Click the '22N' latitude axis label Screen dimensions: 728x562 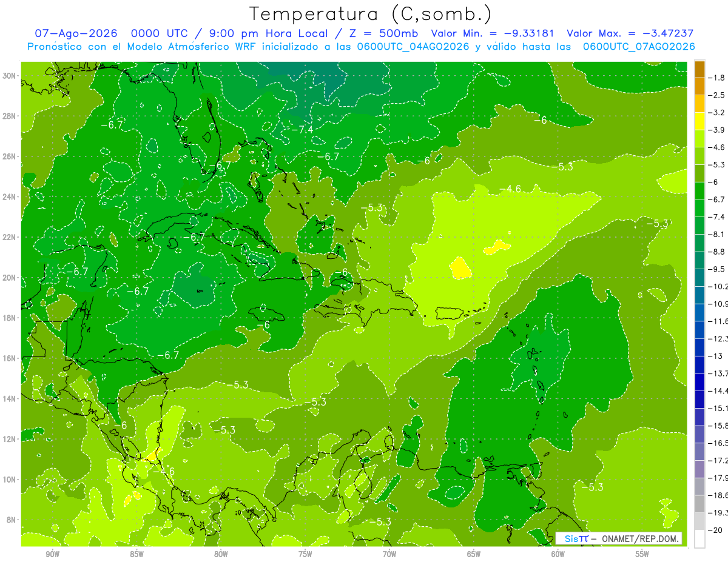(x=10, y=237)
